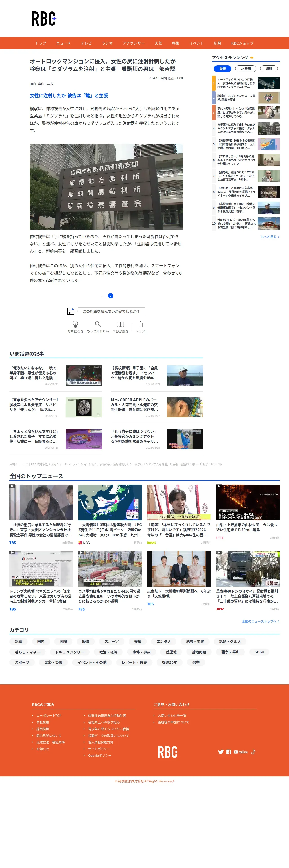Open the トランプ大統領 ベネズエラ article link
The width and height of the screenshot is (289, 868).
pos(41,596)
